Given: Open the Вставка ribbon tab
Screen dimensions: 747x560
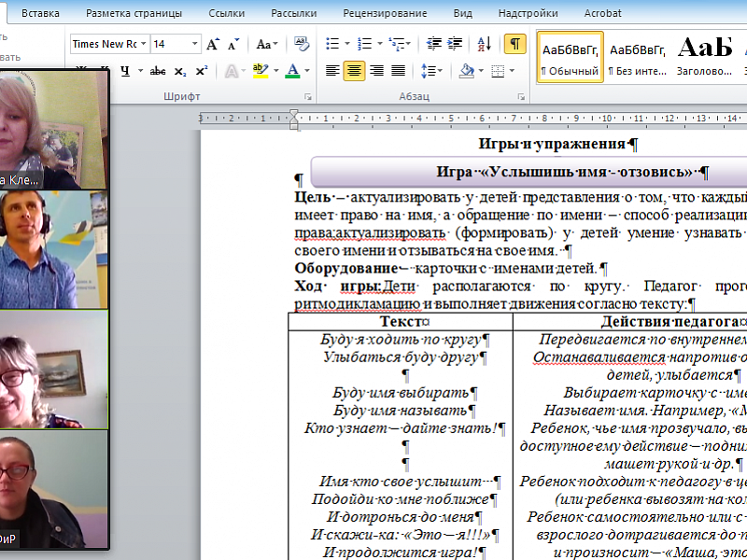Looking at the screenshot, I should tap(40, 13).
